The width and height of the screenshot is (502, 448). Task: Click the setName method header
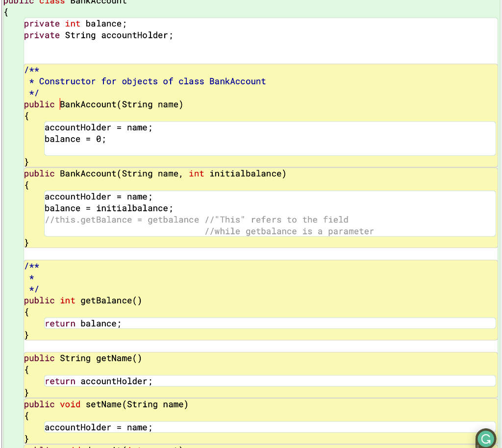[105, 404]
